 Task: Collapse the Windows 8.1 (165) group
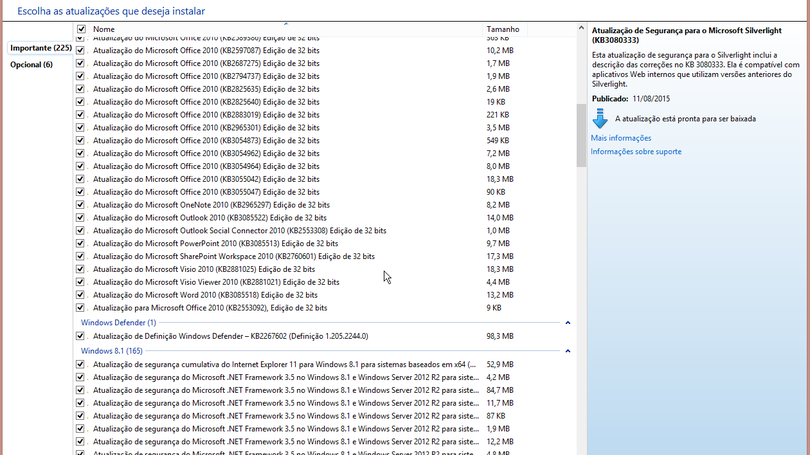point(568,351)
